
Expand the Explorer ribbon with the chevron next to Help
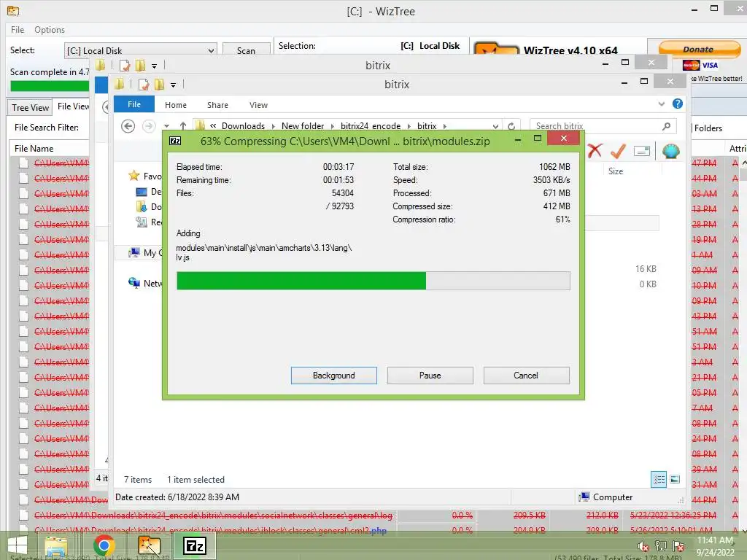tap(661, 104)
